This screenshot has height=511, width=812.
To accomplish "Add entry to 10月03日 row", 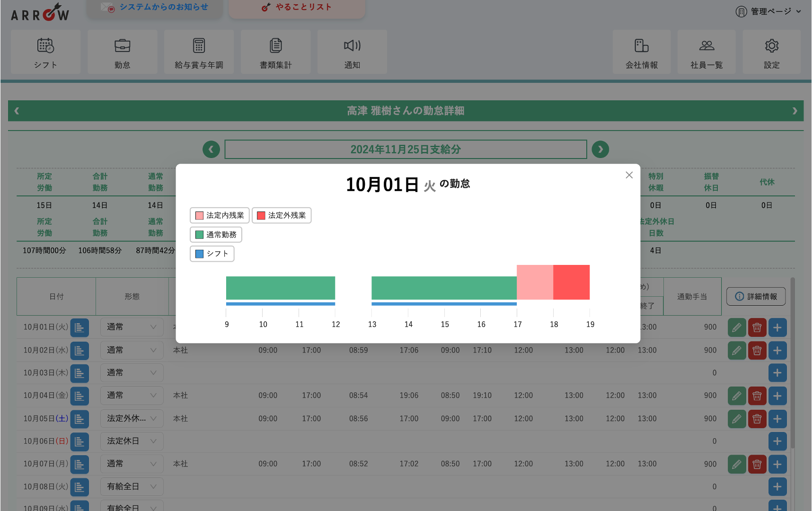I will (x=777, y=373).
